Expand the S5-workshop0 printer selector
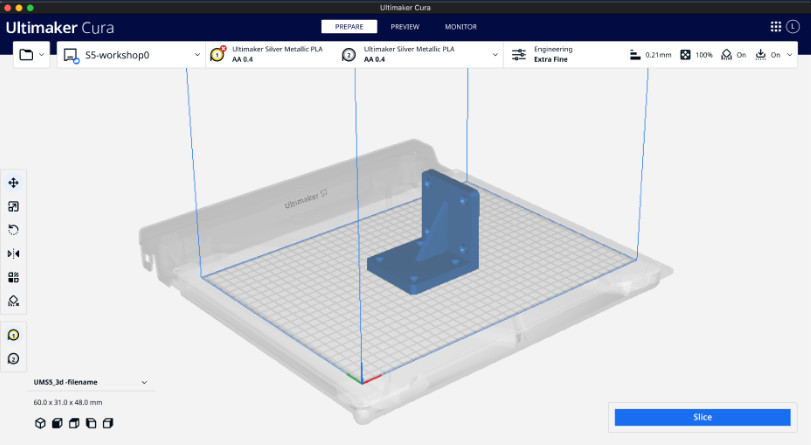The image size is (811, 445). tap(197, 55)
